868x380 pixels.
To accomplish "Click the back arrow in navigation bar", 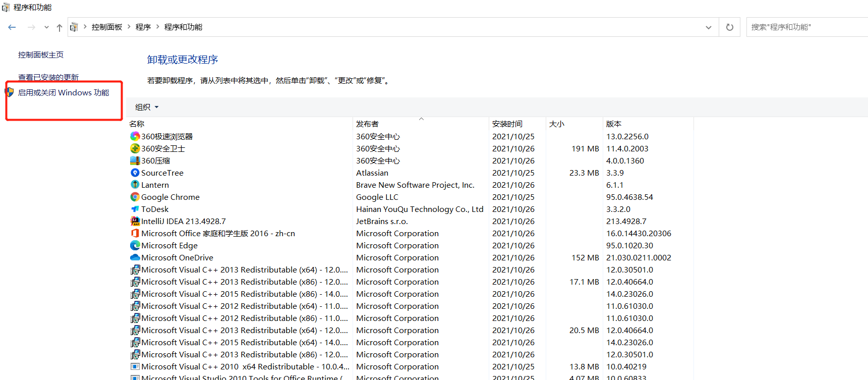I will (x=12, y=27).
